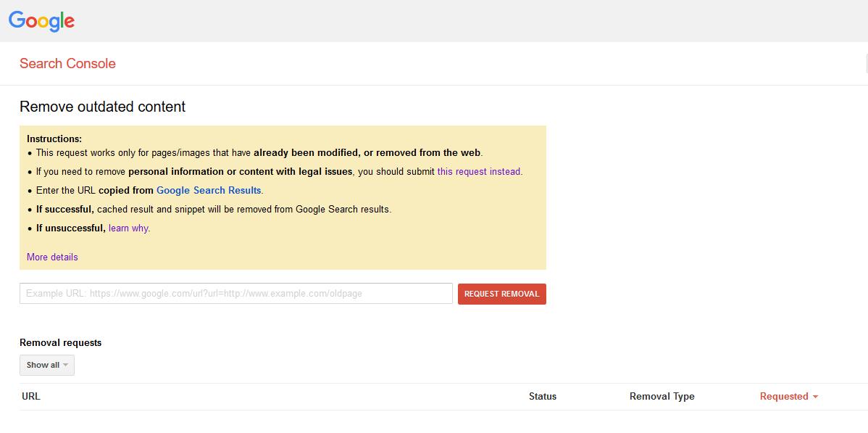
Task: Follow the Google Search Results link
Action: pos(209,190)
